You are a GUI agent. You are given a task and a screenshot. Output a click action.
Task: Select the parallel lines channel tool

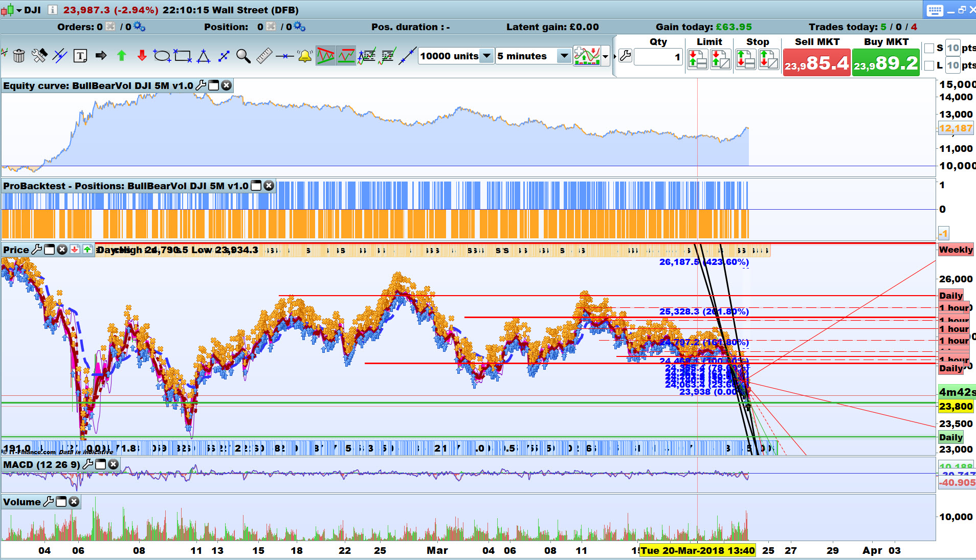coord(60,56)
